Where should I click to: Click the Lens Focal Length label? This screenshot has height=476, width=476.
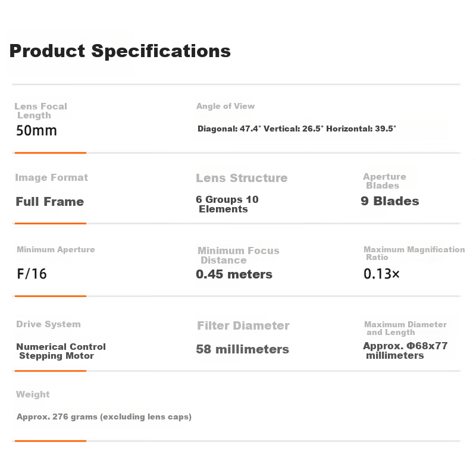[x=40, y=111]
